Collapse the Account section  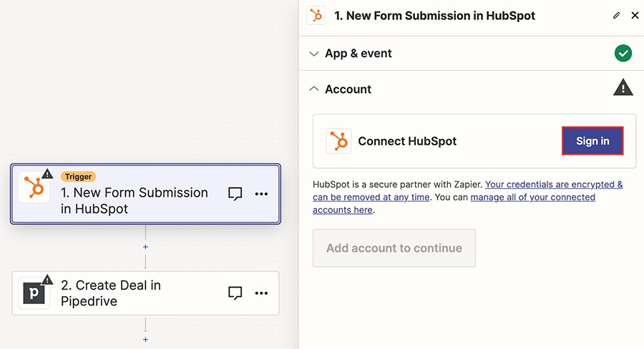314,89
